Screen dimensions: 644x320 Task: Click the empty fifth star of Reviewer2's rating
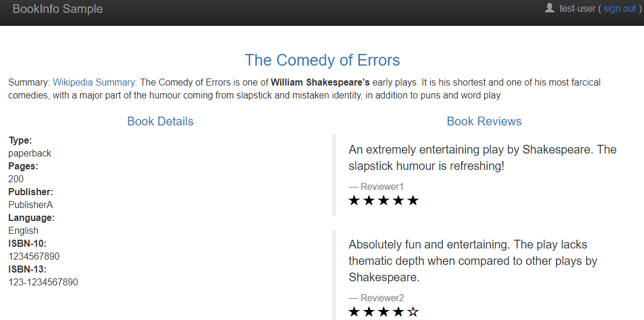point(413,312)
